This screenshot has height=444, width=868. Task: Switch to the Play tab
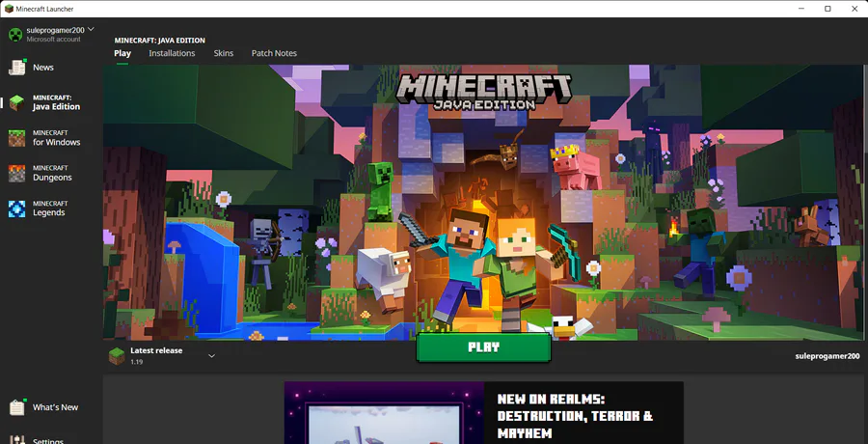tap(122, 53)
